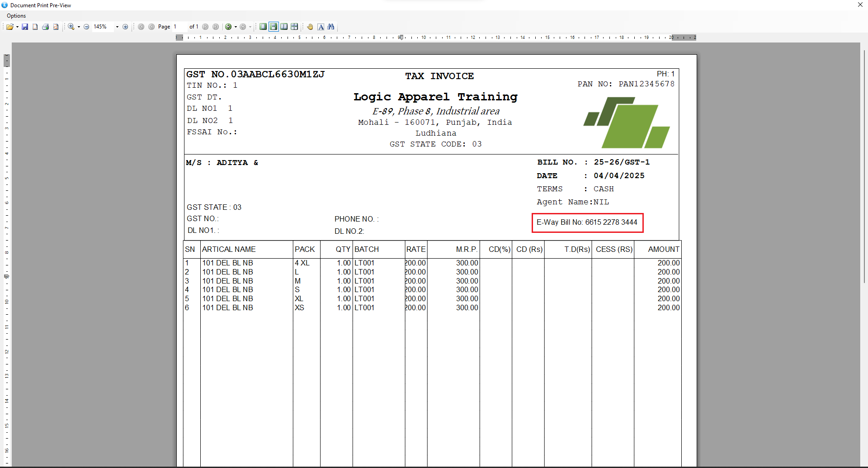Enable multiple pages grid view

[294, 27]
